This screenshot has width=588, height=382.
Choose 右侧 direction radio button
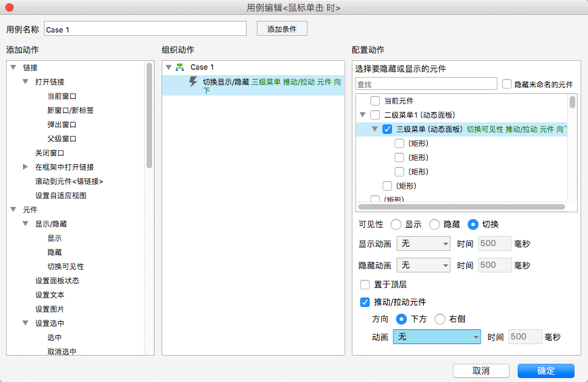click(x=440, y=319)
